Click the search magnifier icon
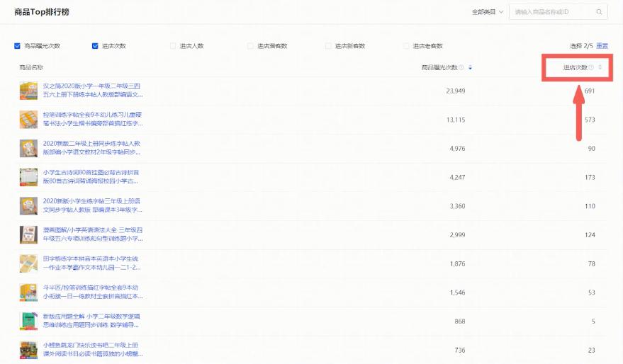This screenshot has height=364, width=623. [599, 12]
